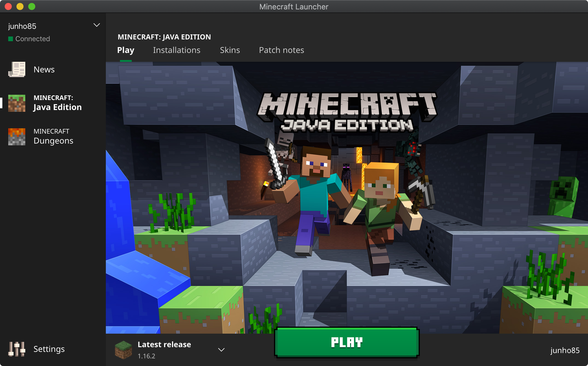View the Patch notes tab
The height and width of the screenshot is (366, 588).
point(281,50)
